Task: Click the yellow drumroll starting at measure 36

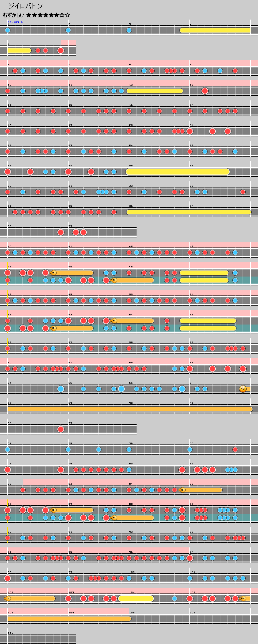Action: point(189,212)
